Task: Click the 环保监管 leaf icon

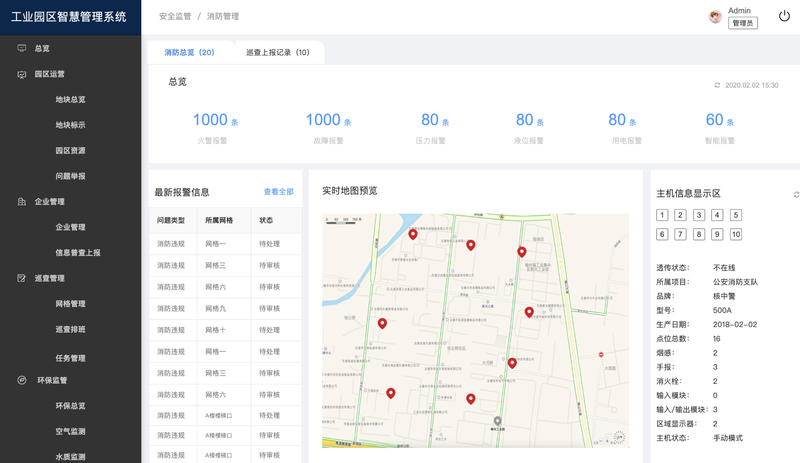Action: (22, 380)
